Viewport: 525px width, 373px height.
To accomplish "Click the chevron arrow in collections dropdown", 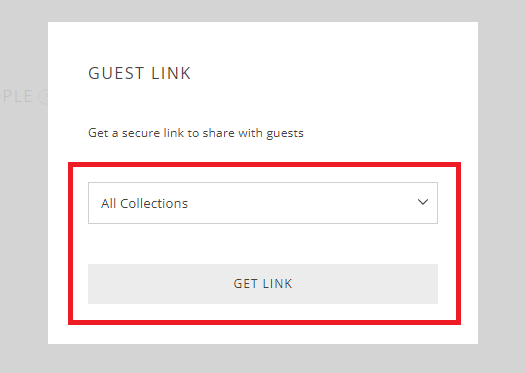I will pos(423,202).
